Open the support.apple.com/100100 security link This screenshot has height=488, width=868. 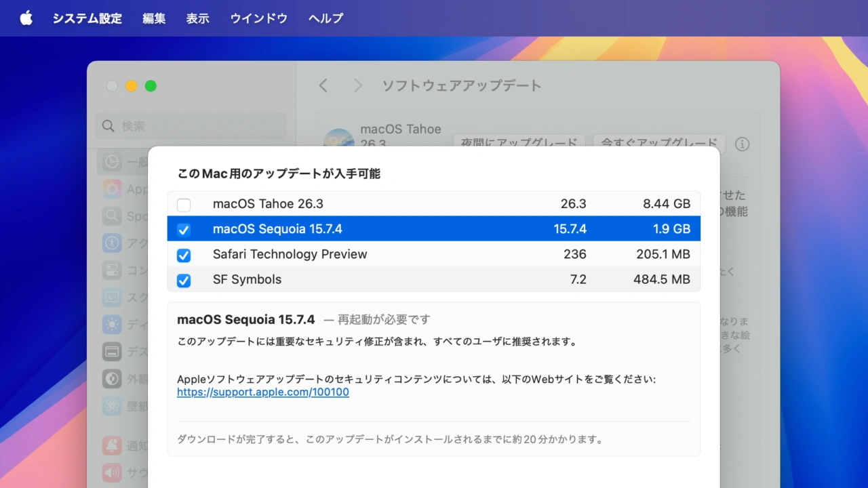[262, 392]
